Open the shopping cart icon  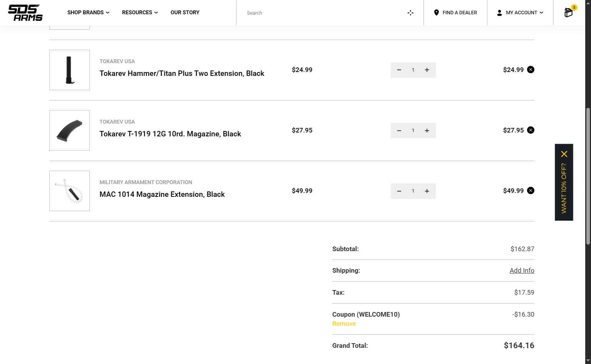click(569, 12)
